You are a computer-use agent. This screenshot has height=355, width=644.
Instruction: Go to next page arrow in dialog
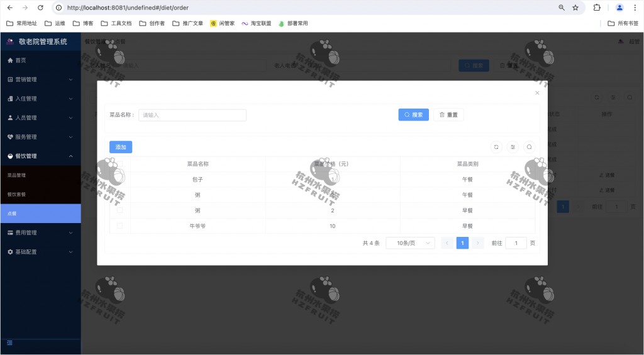click(478, 243)
